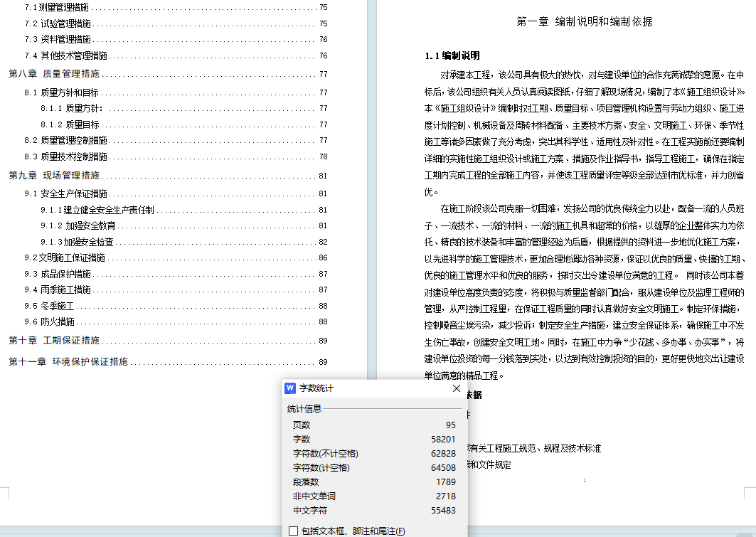Tick the 包括文本框、脚注和尾注 checkbox
Image resolution: width=756 pixels, height=537 pixels.
click(x=293, y=531)
